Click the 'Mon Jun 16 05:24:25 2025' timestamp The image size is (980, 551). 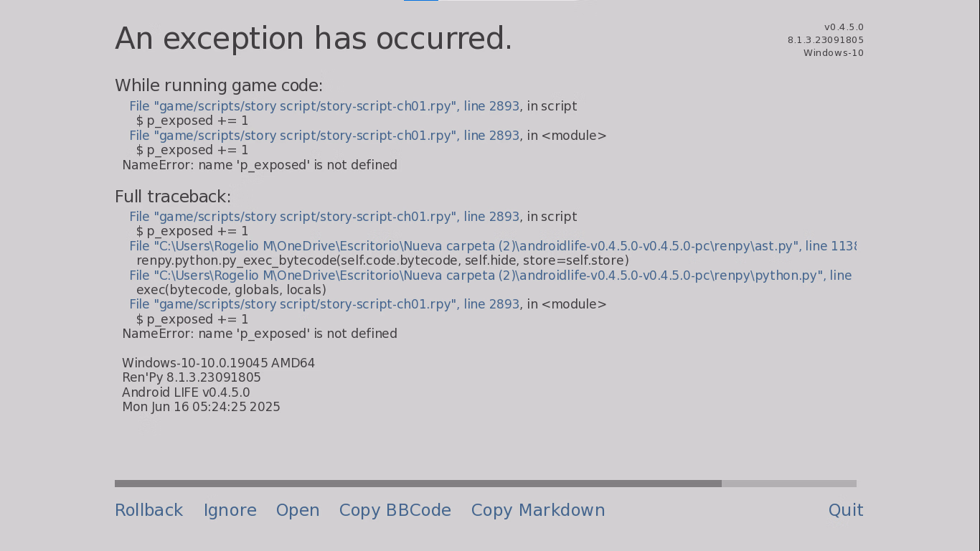coord(201,407)
